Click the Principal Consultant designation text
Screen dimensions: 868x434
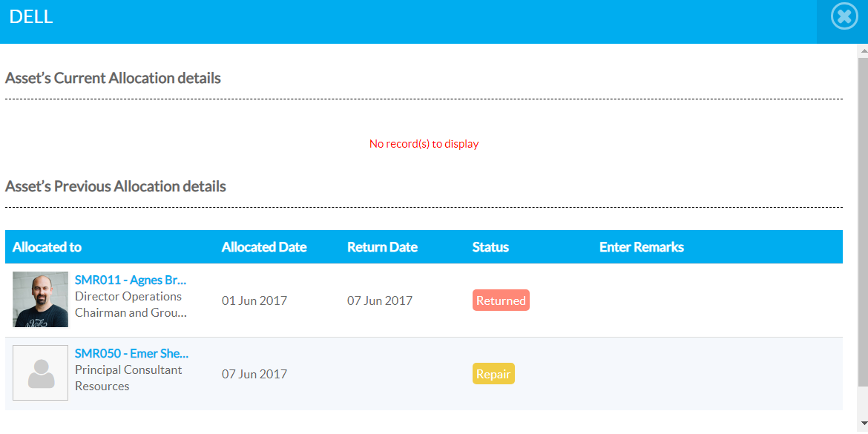128,369
